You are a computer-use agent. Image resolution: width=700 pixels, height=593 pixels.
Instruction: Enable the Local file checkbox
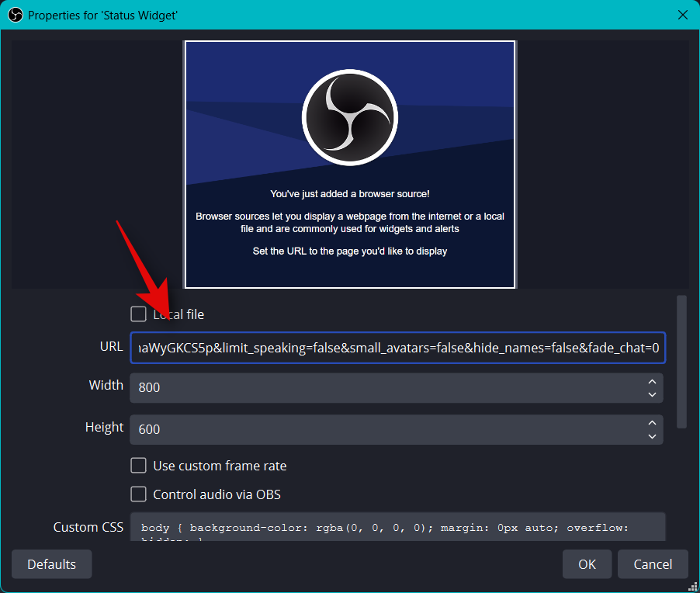138,314
